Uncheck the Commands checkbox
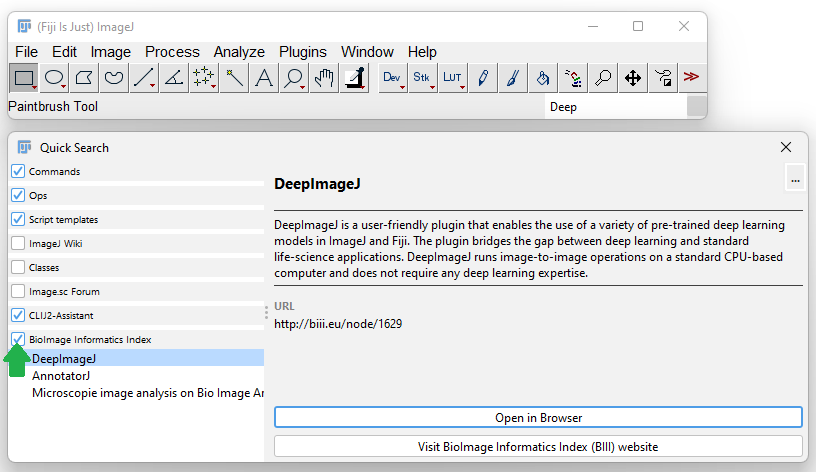The height and width of the screenshot is (472, 816). coord(18,171)
